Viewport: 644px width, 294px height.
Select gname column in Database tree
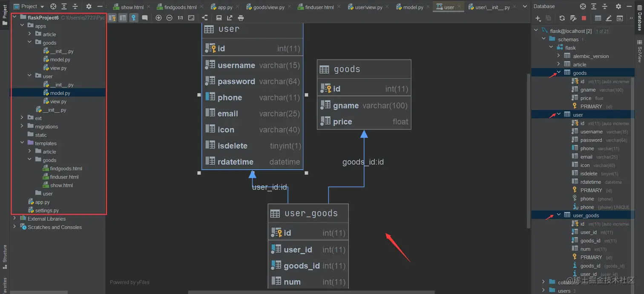pyautogui.click(x=588, y=90)
